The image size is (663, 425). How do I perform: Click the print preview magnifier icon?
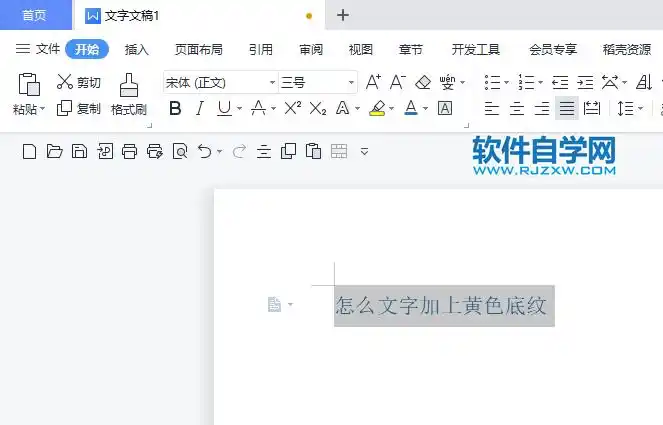pos(180,151)
